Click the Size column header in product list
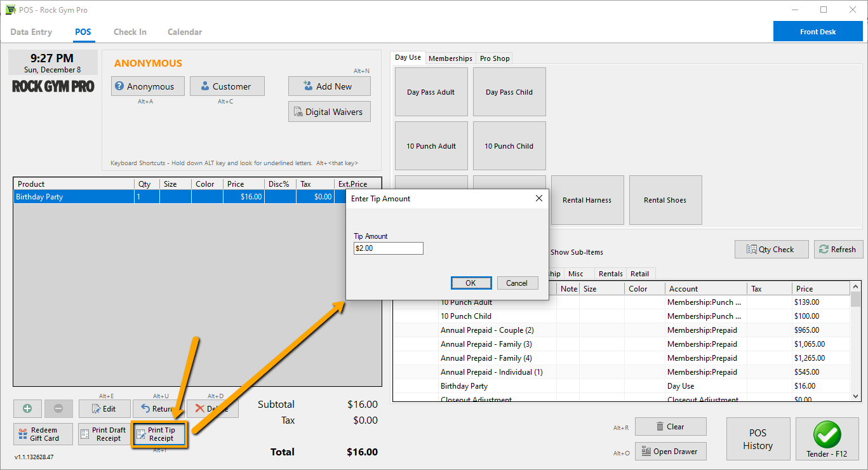Image resolution: width=868 pixels, height=470 pixels. click(602, 288)
